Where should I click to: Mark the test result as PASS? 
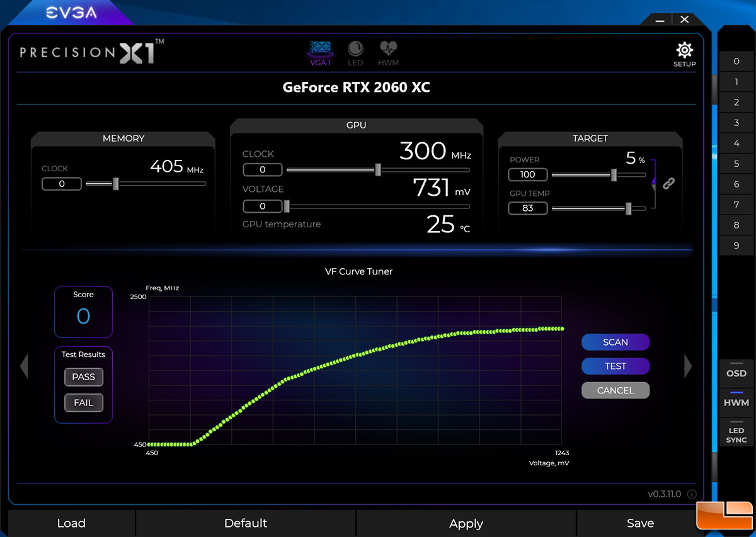coord(83,377)
